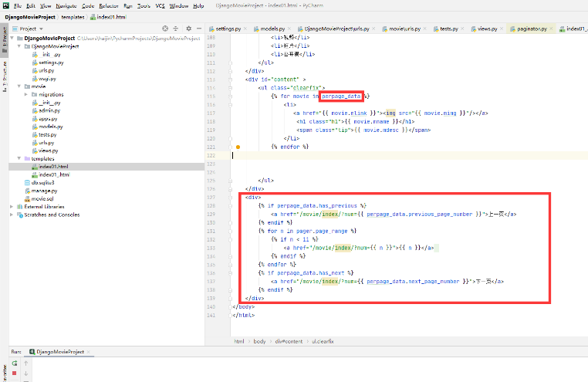
Task: Click the down arrow in Run panel
Action: click(x=26, y=374)
